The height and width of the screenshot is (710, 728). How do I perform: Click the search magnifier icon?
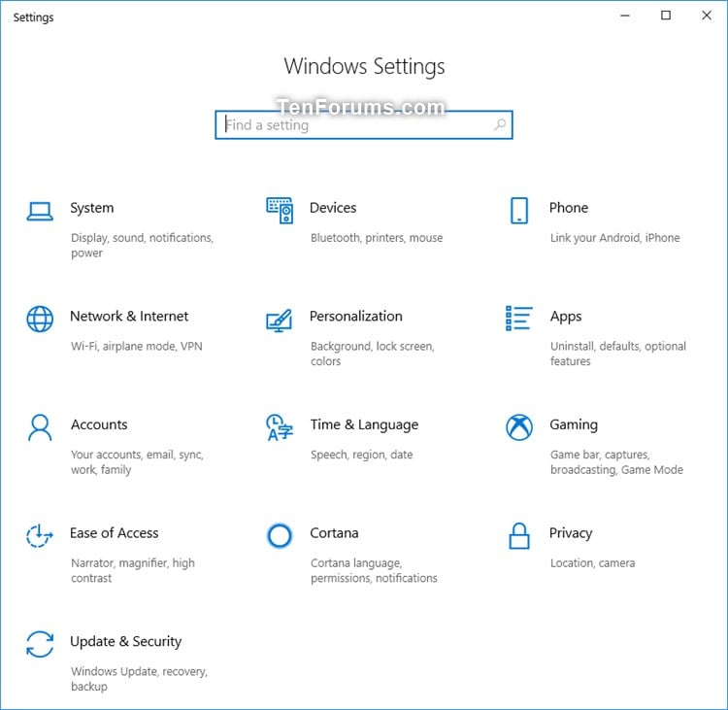pyautogui.click(x=500, y=124)
